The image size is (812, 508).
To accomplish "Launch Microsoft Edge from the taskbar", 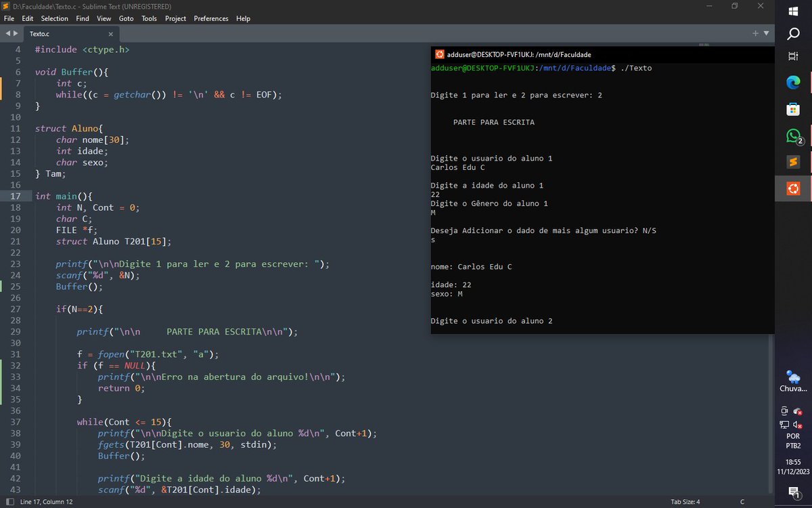I will click(793, 83).
